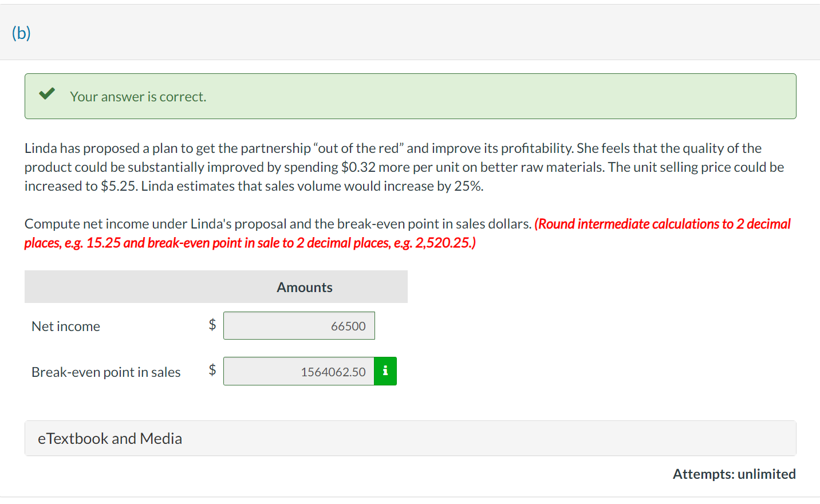Click the dollar sign beside Net income
This screenshot has height=504, width=820.
tap(211, 325)
